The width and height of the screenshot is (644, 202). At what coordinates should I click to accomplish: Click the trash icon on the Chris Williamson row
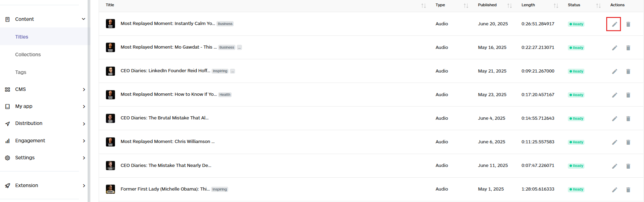pos(628,142)
